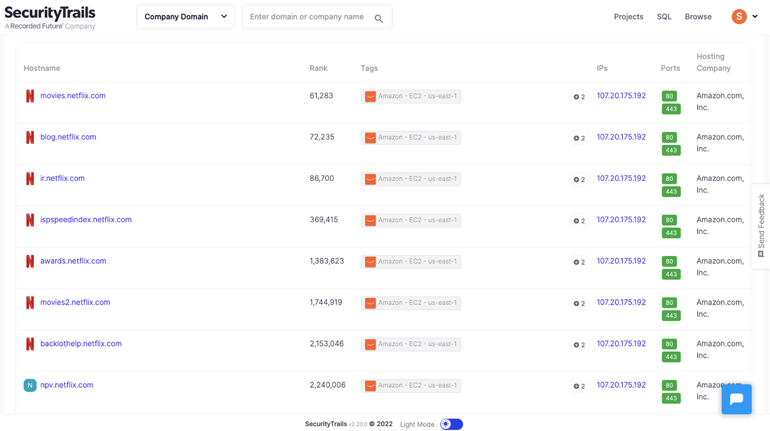Click IP 107.20.175.192 in movies.netflix.com row
Viewport: 770px width, 431px height.
point(621,96)
